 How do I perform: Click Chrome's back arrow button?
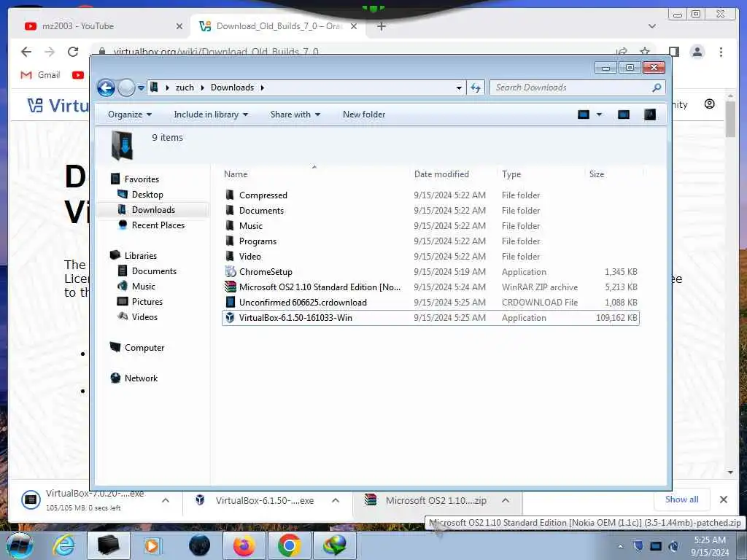click(x=26, y=52)
